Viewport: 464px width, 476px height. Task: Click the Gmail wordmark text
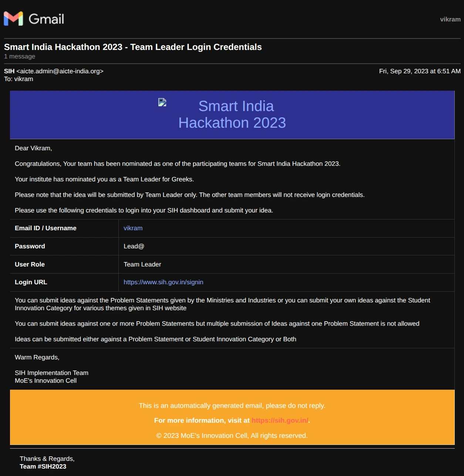point(46,19)
